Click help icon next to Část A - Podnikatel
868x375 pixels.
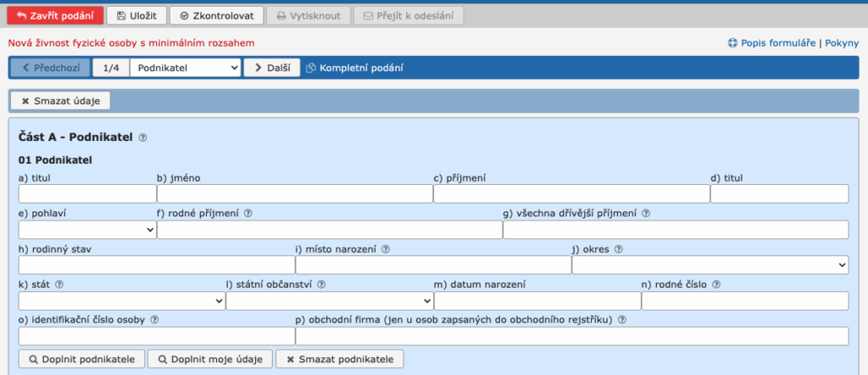tap(143, 137)
